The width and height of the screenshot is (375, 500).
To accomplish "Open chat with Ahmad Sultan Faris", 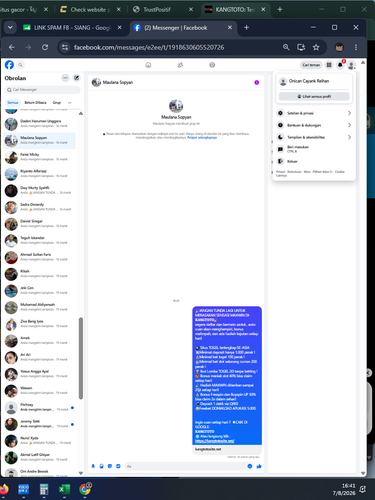I will click(x=40, y=257).
